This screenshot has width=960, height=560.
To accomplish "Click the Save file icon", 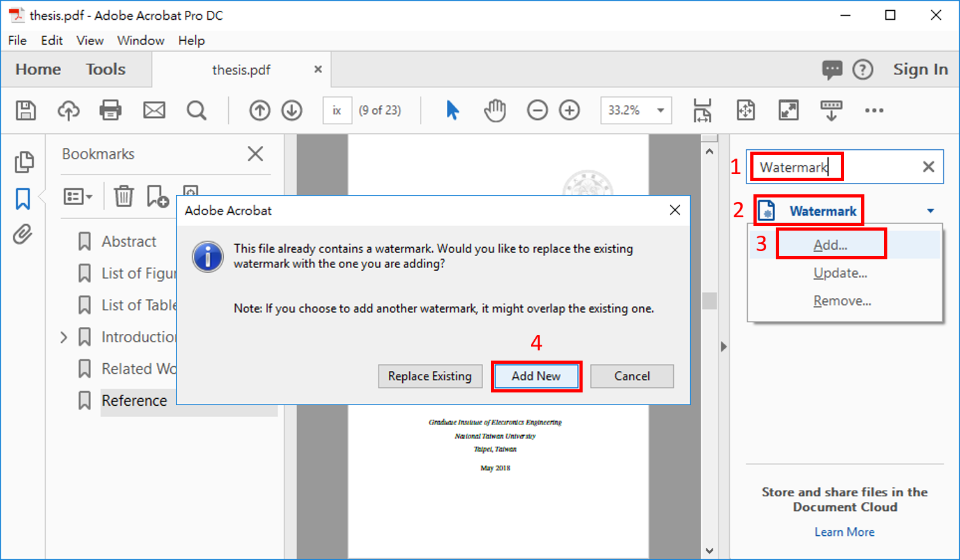I will (25, 110).
